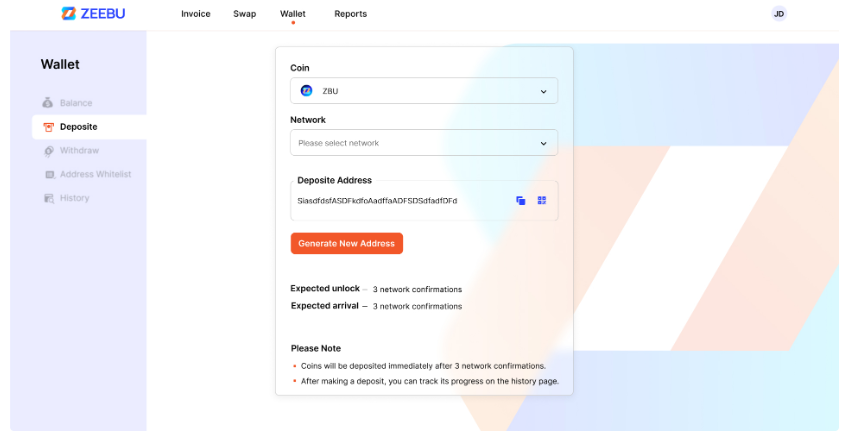Viewport: 854px width, 438px height.
Task: Open the Invoice menu
Action: [x=195, y=14]
